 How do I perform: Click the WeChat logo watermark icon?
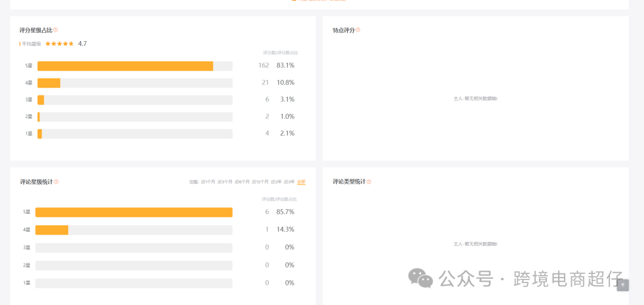pyautogui.click(x=421, y=278)
